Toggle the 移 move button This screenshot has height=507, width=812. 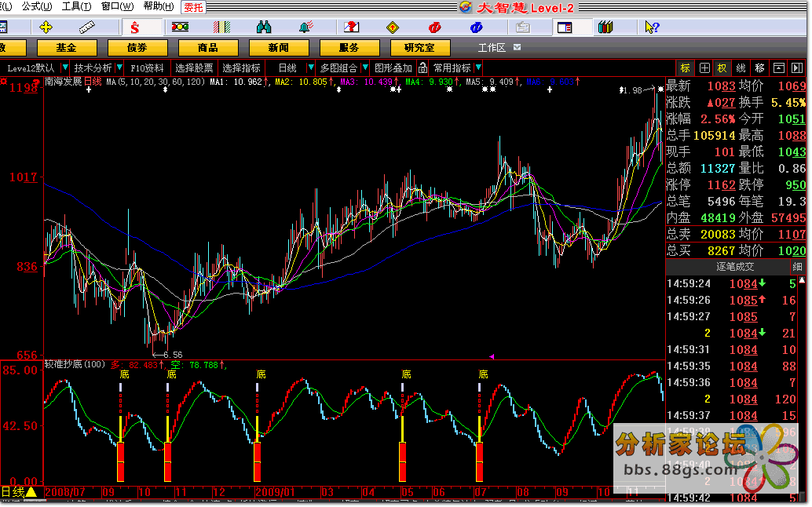click(x=759, y=68)
